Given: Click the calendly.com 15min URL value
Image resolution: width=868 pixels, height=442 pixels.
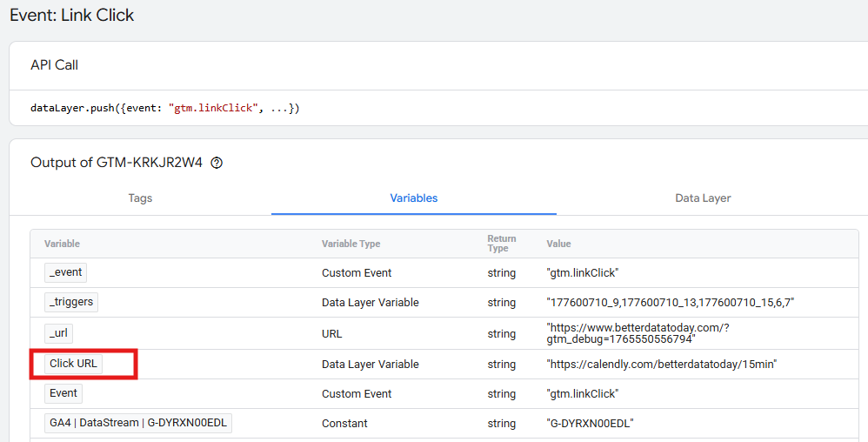Looking at the screenshot, I should 662,365.
